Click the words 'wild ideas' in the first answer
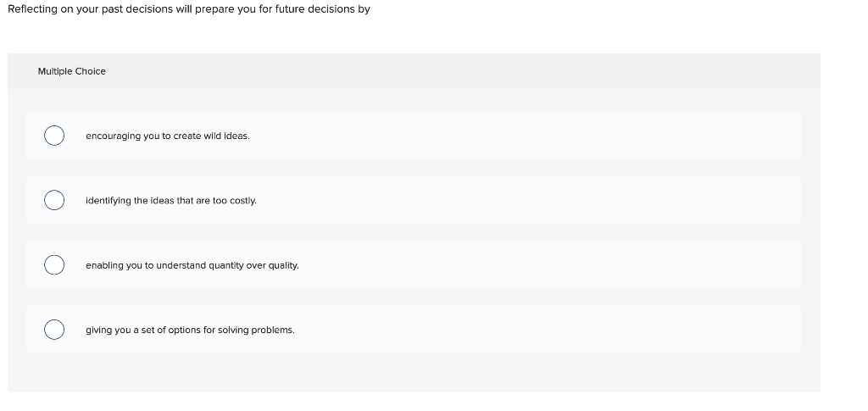The image size is (868, 411). tap(227, 136)
